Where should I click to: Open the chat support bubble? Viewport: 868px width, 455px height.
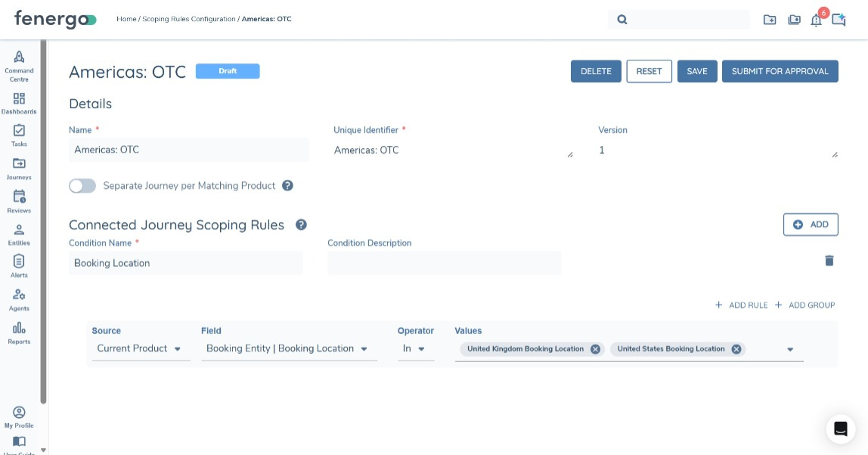tap(840, 429)
